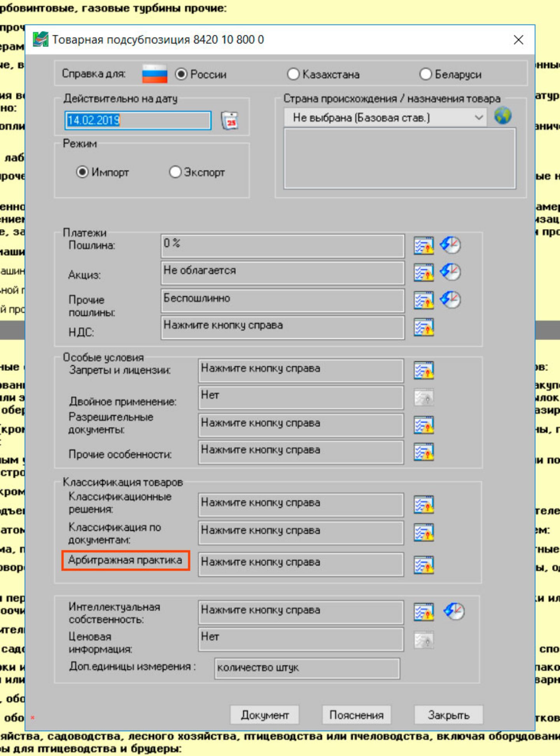
Task: Open details icon for Классификация по документам
Action: click(423, 532)
